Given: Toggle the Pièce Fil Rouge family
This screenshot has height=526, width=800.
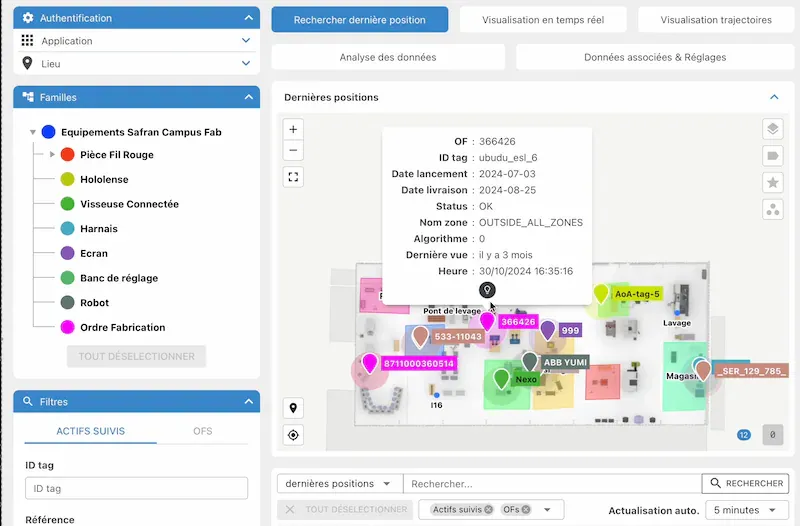Looking at the screenshot, I should (67, 155).
